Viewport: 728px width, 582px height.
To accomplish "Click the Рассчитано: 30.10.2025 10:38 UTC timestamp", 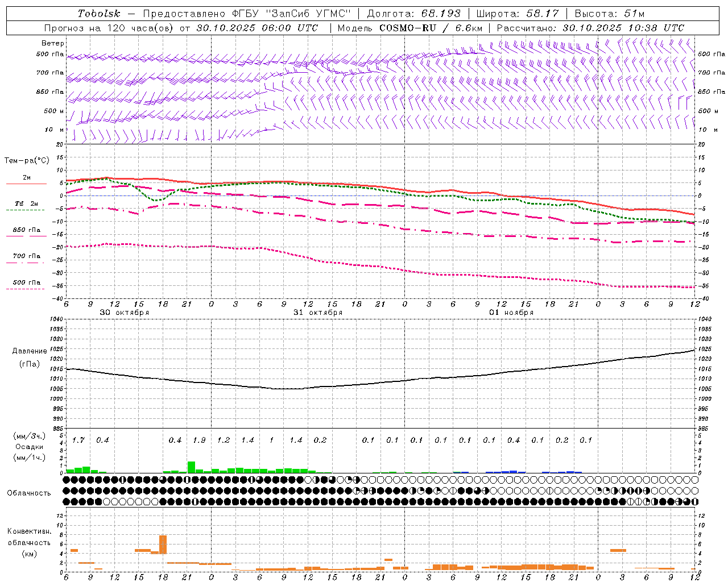I will (590, 28).
